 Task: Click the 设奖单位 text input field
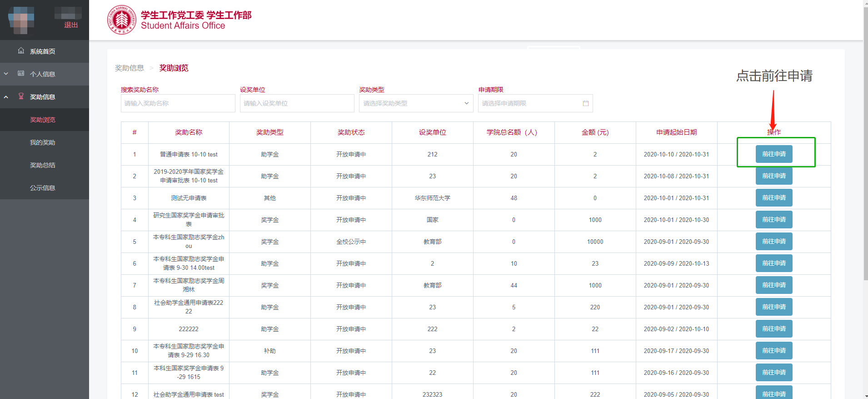coord(297,103)
